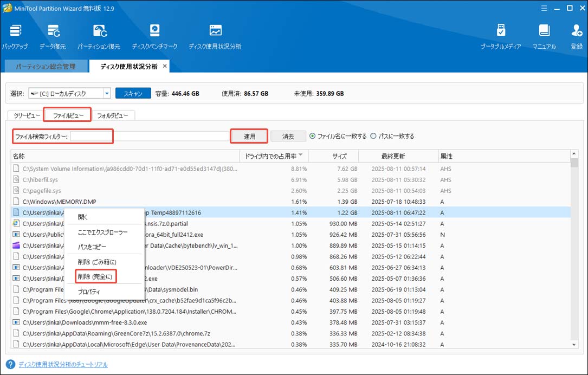Open ディスク使用状況分析のチュートリアル link

click(x=63, y=365)
